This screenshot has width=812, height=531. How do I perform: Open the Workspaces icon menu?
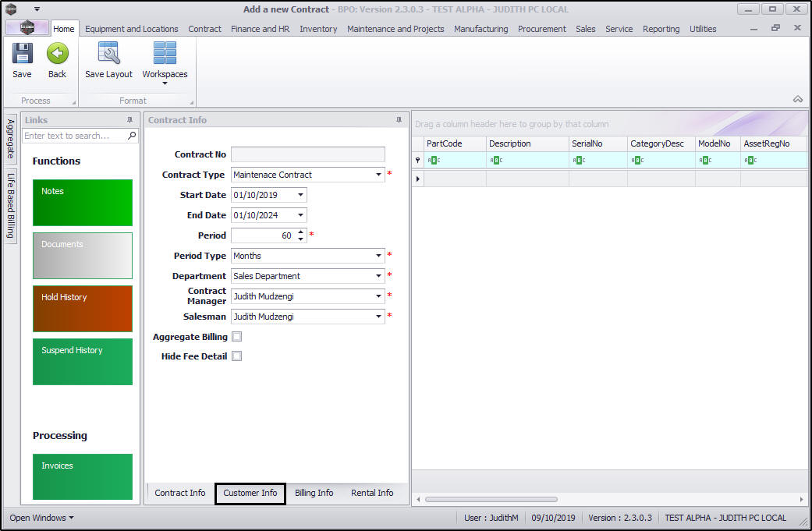(165, 55)
